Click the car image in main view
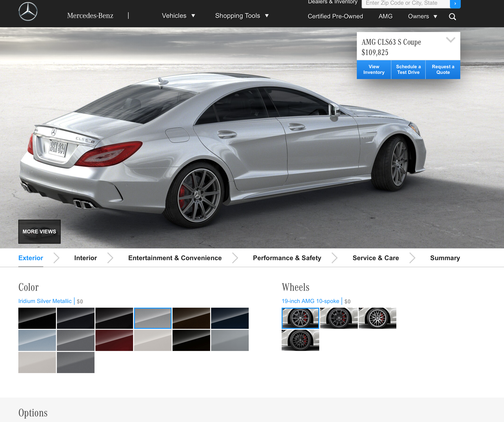The image size is (504, 422). pyautogui.click(x=223, y=150)
